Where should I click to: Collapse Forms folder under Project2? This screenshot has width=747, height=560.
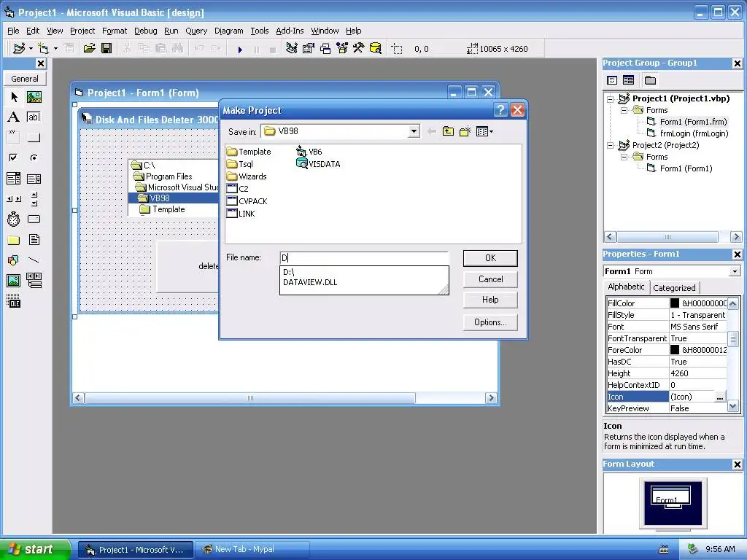[624, 157]
